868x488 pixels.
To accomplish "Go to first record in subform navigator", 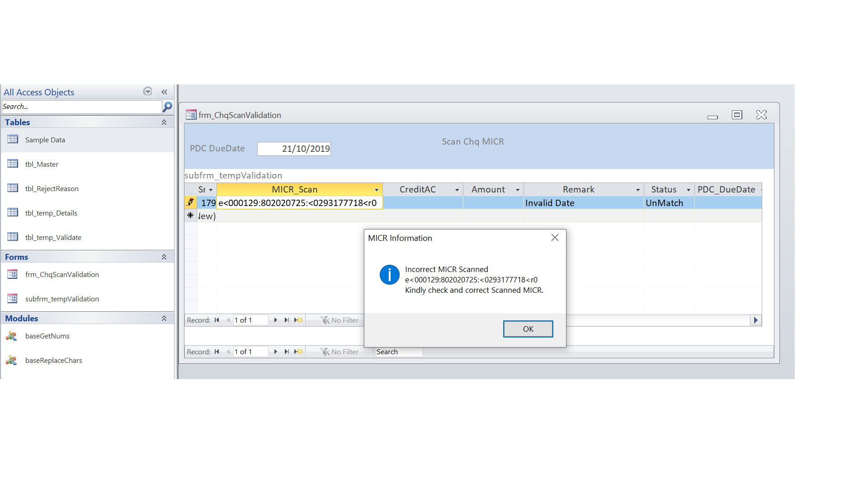I will (x=217, y=320).
